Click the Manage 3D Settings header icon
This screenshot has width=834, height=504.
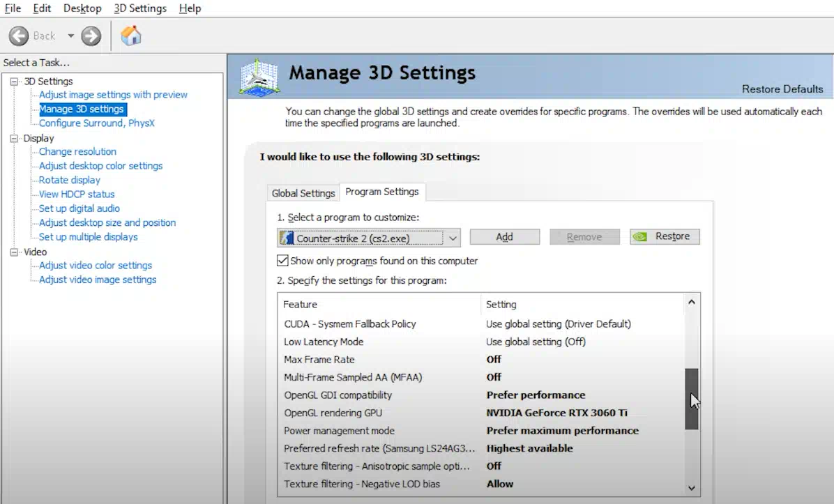pos(259,76)
